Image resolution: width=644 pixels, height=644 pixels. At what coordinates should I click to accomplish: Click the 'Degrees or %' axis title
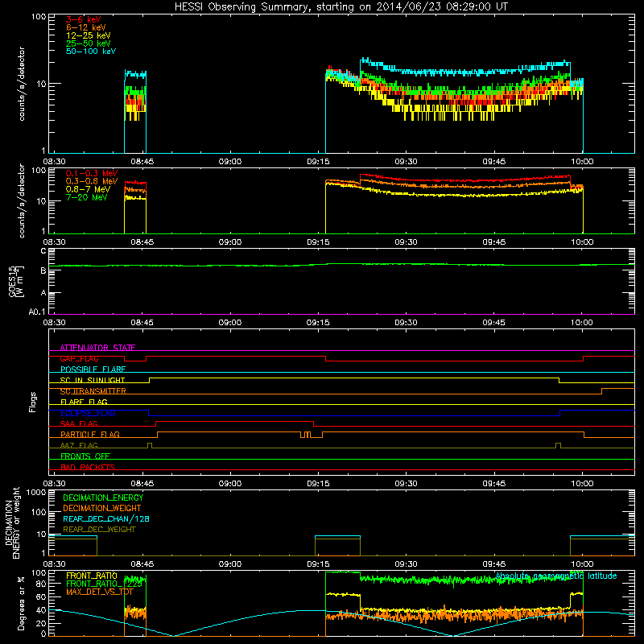(x=21, y=603)
